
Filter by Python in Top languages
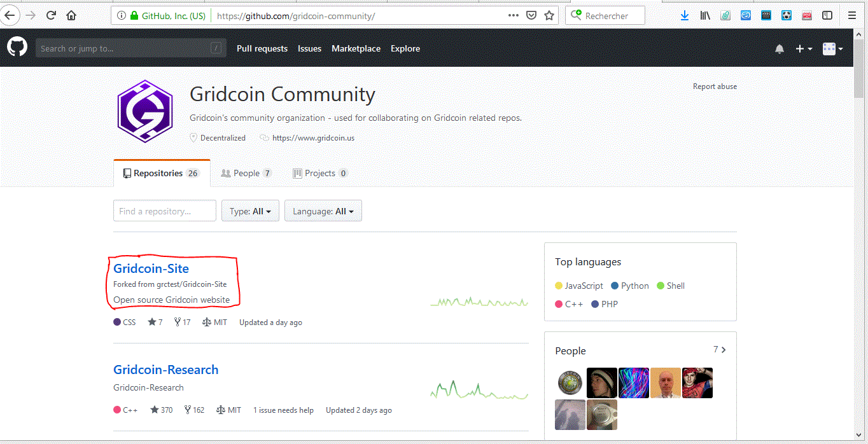[x=630, y=286]
